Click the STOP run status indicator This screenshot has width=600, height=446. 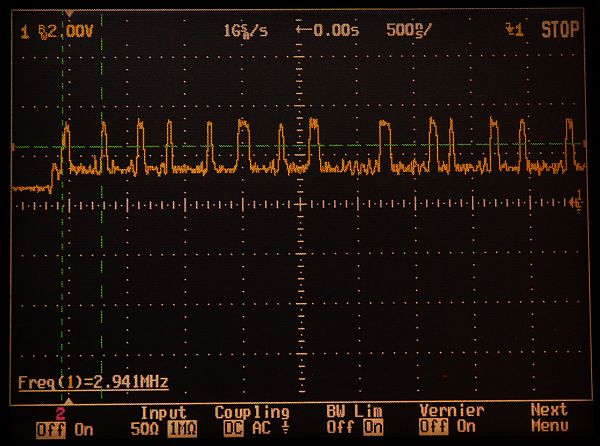tap(560, 30)
